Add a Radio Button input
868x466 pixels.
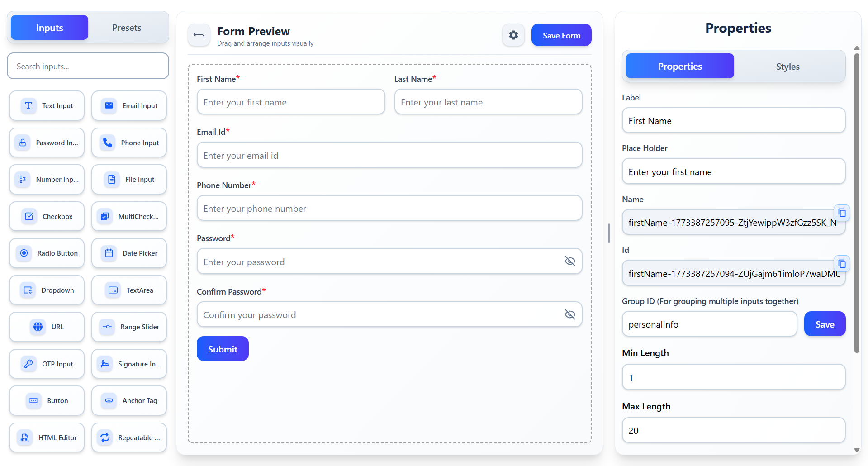pyautogui.click(x=47, y=253)
